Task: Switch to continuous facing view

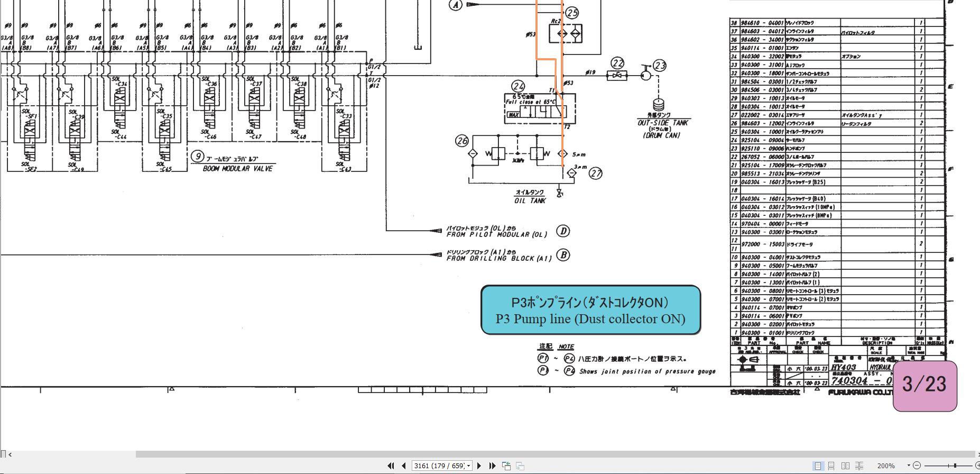Action: point(859,466)
